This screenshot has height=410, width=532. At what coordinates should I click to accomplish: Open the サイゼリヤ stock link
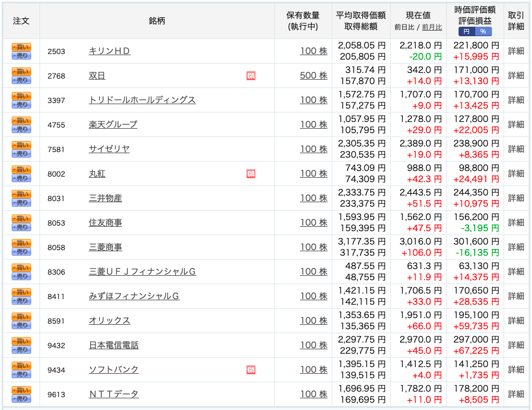(x=109, y=149)
